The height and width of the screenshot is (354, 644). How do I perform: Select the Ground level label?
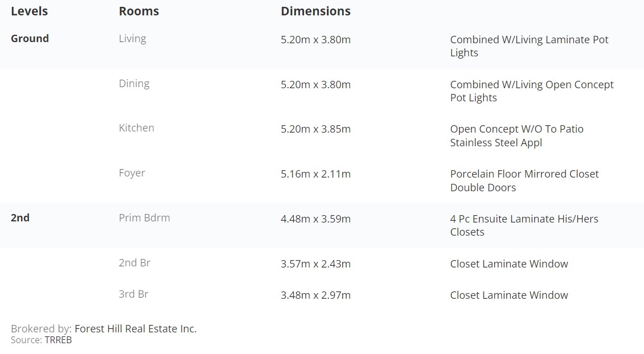(x=30, y=39)
